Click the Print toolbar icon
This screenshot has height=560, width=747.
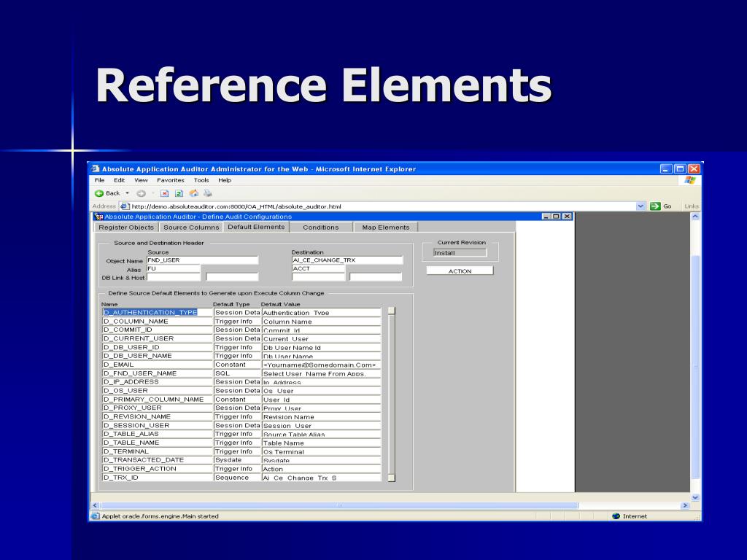(208, 193)
